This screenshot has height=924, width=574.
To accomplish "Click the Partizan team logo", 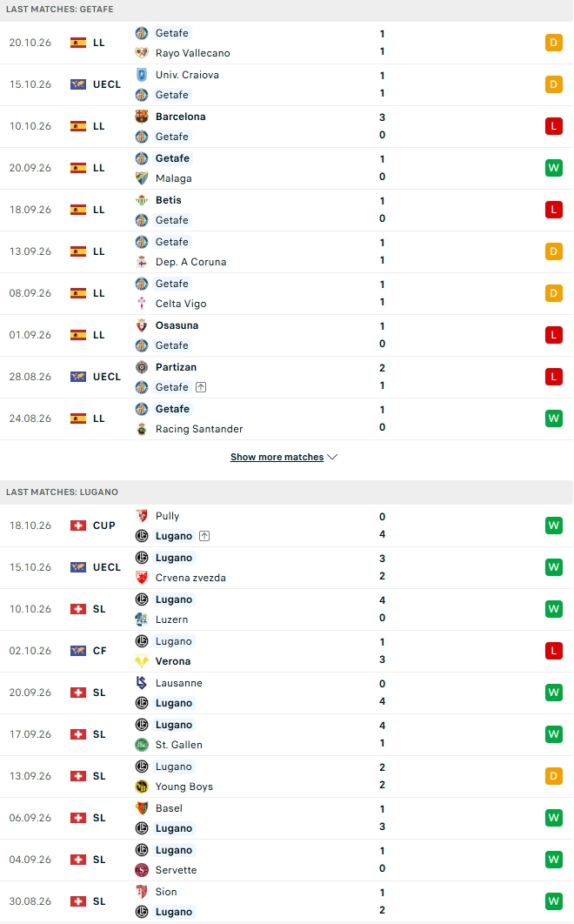I will tap(142, 367).
